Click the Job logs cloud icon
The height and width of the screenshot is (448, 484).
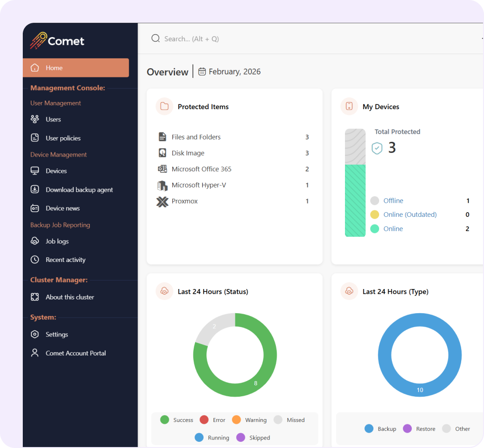(x=35, y=241)
